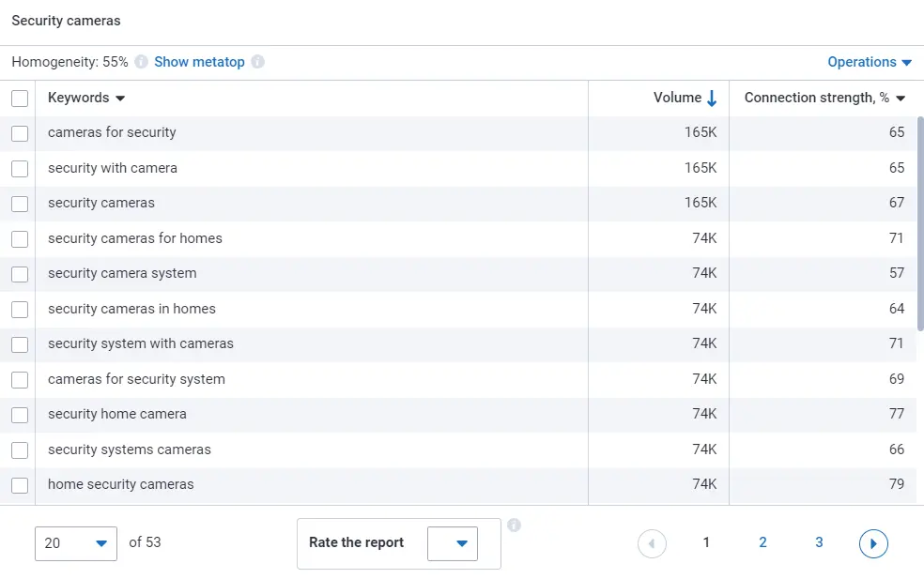Open the Operations dropdown menu

pyautogui.click(x=870, y=62)
